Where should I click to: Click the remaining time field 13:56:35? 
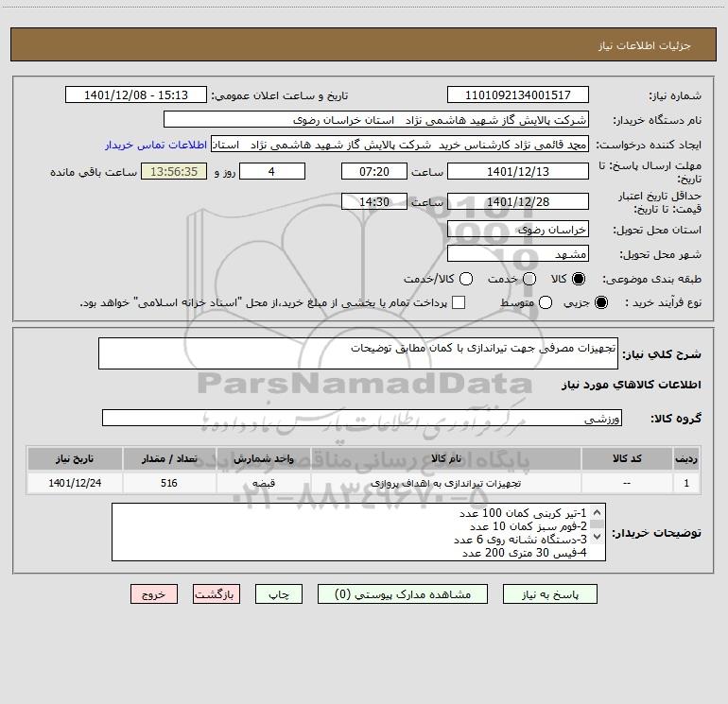pyautogui.click(x=174, y=172)
